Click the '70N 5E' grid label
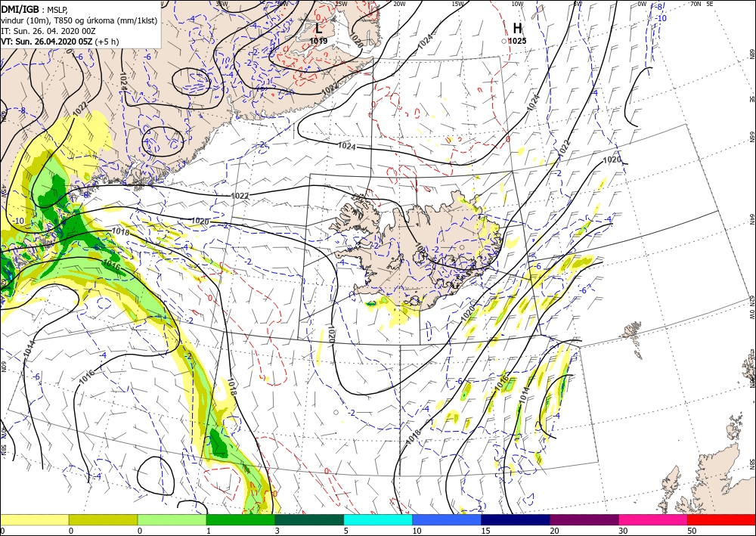The image size is (756, 536). [702, 4]
